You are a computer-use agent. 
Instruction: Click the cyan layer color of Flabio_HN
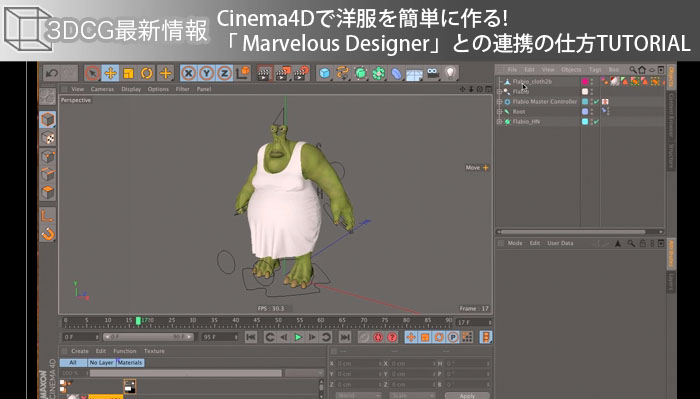(585, 121)
